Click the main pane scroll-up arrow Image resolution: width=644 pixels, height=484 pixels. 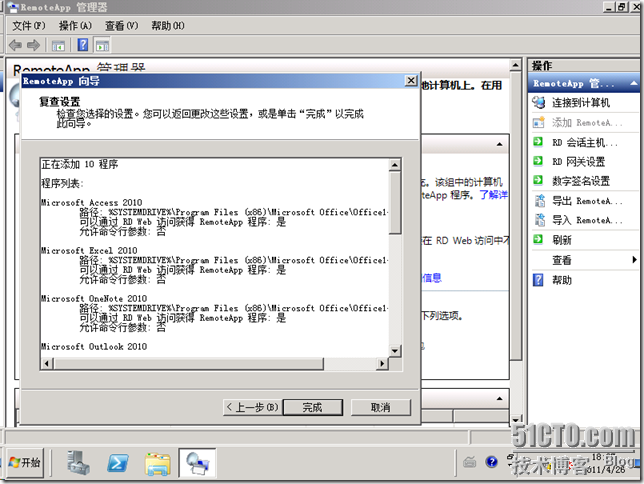[515, 65]
